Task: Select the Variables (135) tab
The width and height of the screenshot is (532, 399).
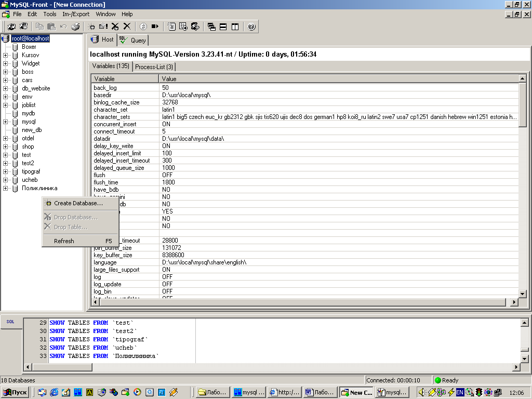Action: [x=111, y=66]
